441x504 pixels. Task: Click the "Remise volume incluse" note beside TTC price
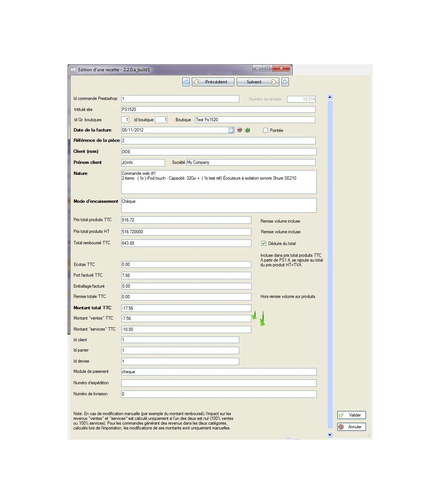[x=280, y=221]
